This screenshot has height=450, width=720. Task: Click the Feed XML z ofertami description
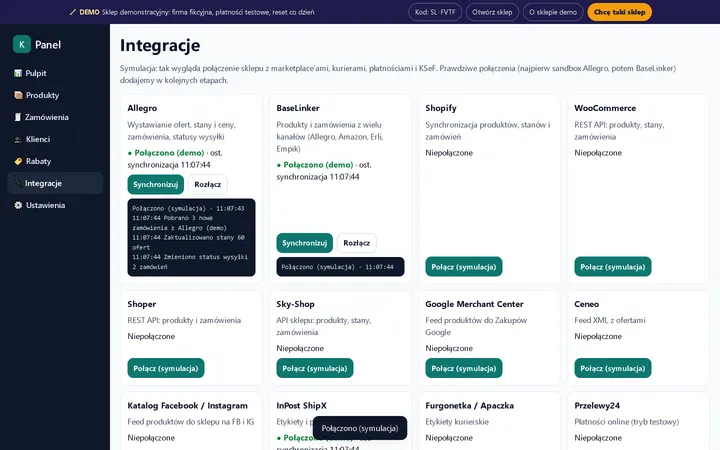point(610,320)
